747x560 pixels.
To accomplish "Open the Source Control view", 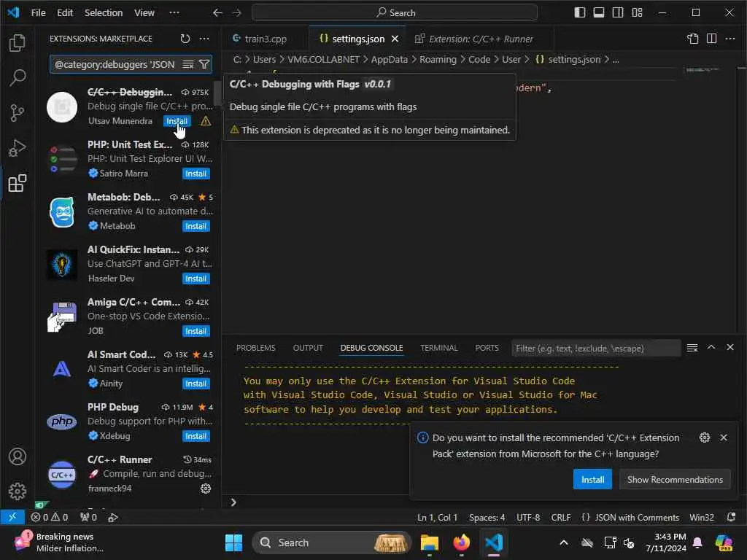I will pos(18,113).
